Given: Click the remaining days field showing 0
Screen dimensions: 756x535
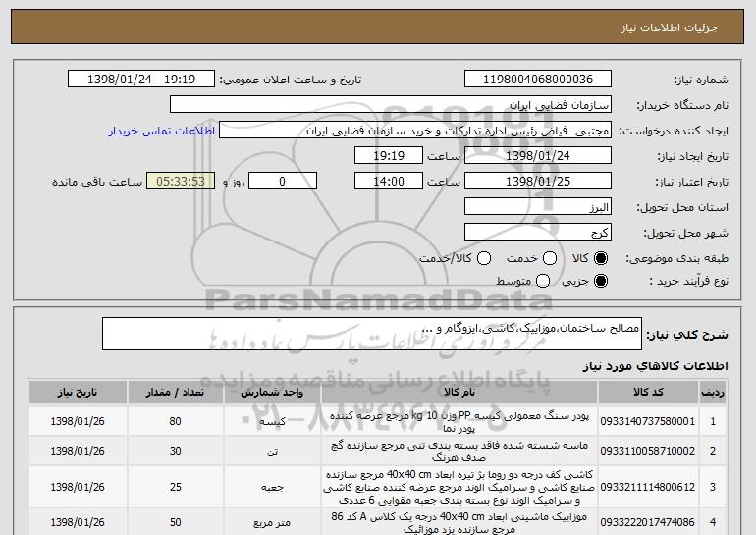Looking at the screenshot, I should coord(283,182).
